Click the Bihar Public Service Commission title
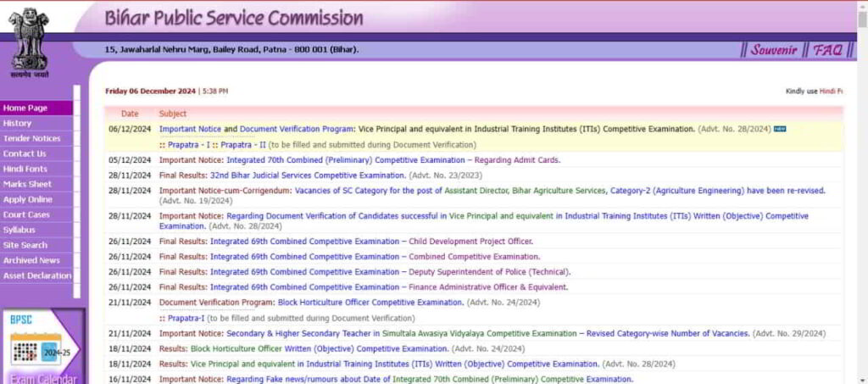This screenshot has height=384, width=868. point(234,19)
